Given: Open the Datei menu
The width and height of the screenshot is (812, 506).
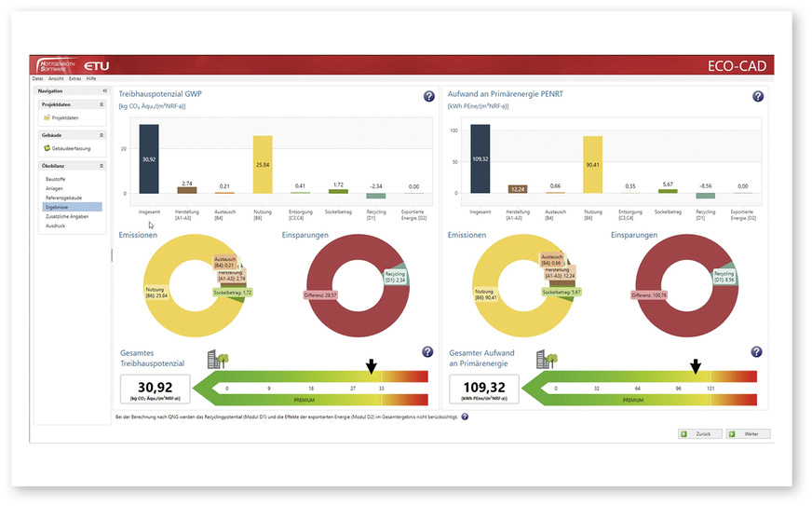Looking at the screenshot, I should (x=37, y=78).
